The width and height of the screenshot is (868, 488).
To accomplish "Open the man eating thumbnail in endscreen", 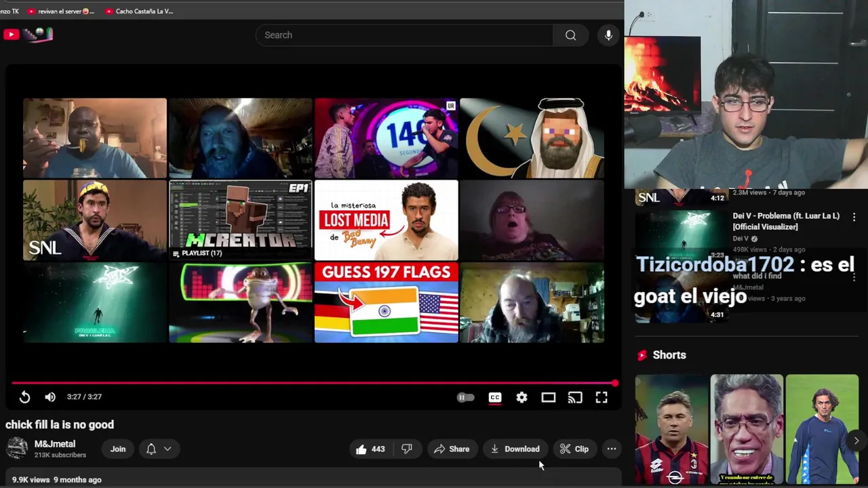I will (x=95, y=138).
